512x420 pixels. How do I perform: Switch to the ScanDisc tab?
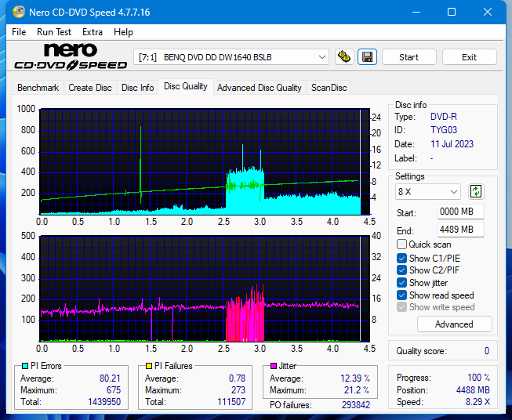[x=329, y=88]
